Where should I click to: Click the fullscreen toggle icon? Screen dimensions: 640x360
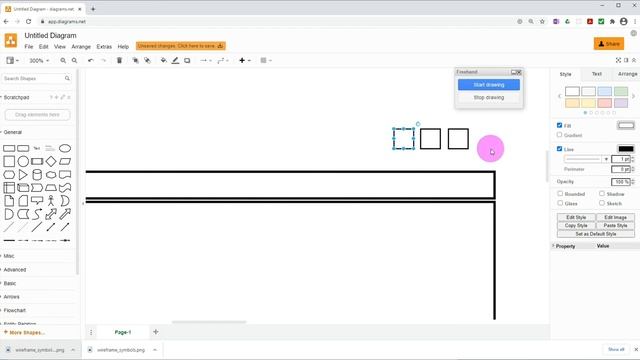(x=618, y=60)
